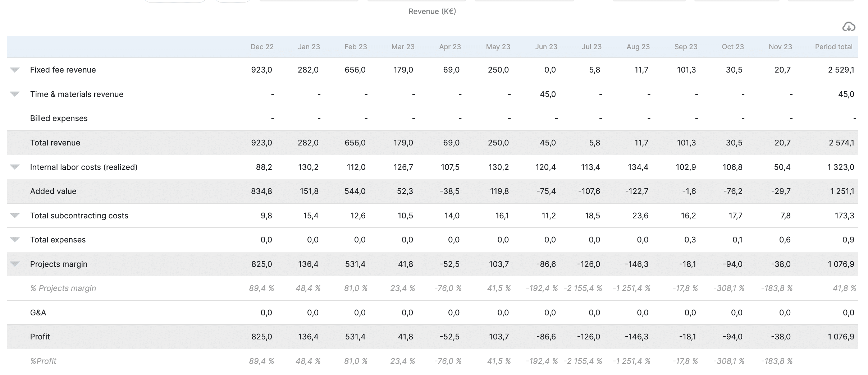The image size is (868, 375).
Task: Click the Added value row label
Action: point(53,191)
